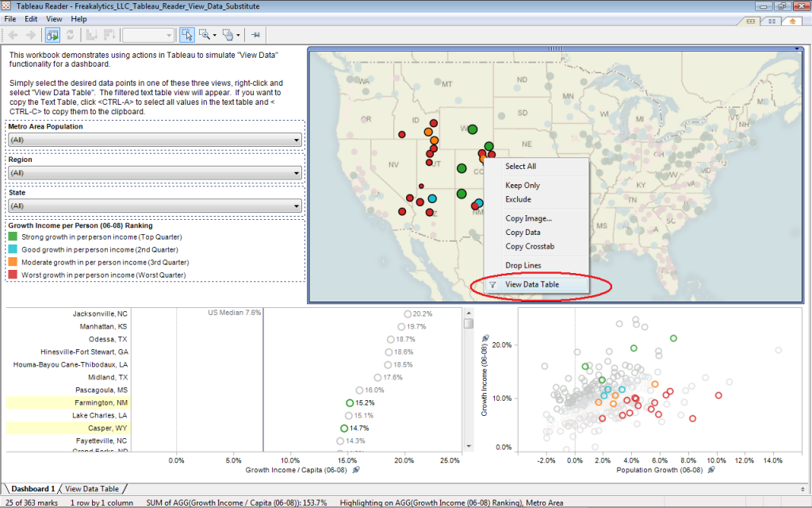Image resolution: width=812 pixels, height=508 pixels.
Task: Activate the Pan hand tool
Action: (228, 34)
